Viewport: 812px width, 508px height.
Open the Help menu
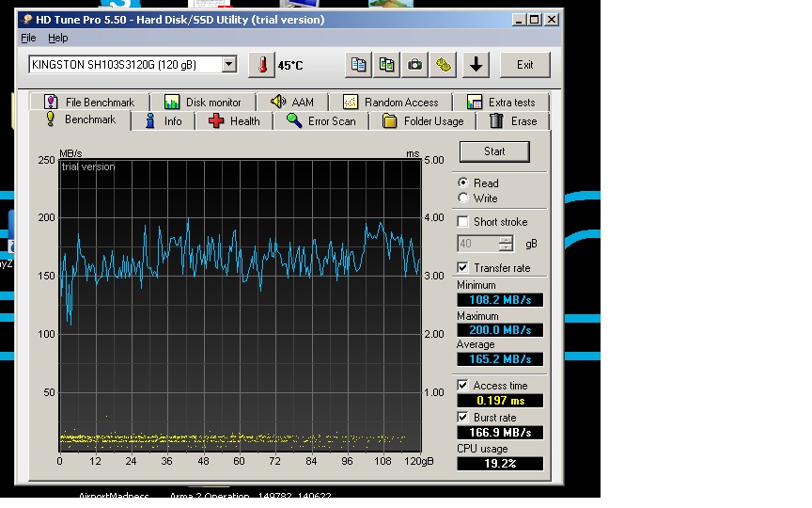(58, 38)
